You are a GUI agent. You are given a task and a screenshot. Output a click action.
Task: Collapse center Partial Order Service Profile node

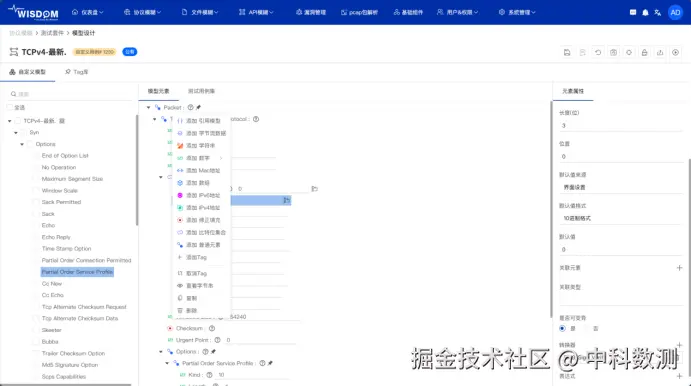[167, 363]
